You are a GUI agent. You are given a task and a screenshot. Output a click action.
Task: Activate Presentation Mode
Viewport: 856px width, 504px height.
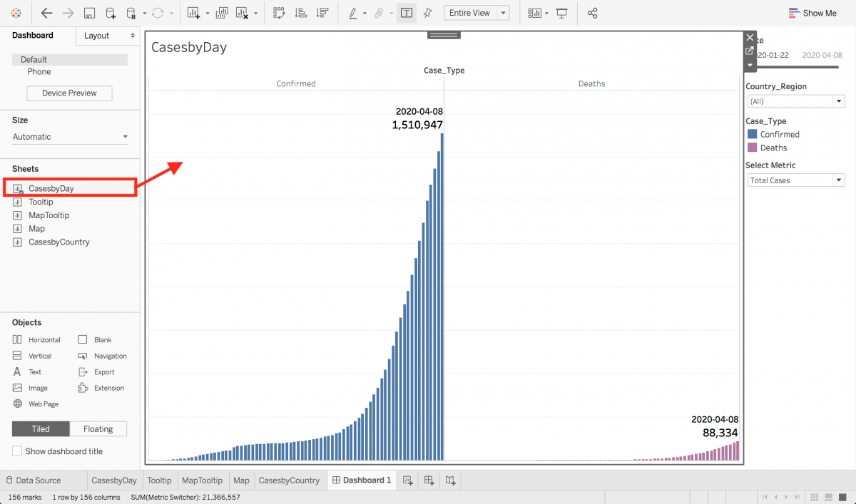click(x=562, y=13)
